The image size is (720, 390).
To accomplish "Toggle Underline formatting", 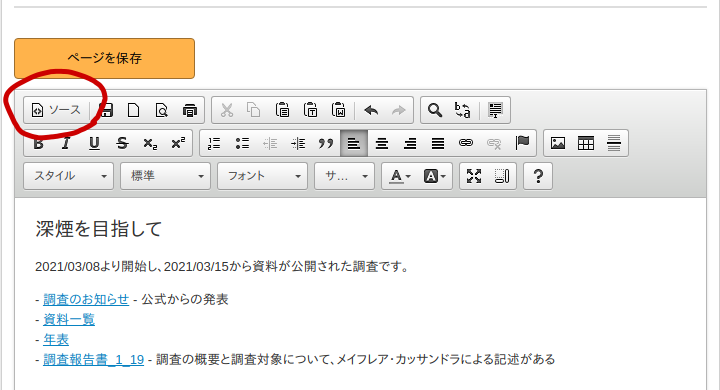I will tap(94, 143).
